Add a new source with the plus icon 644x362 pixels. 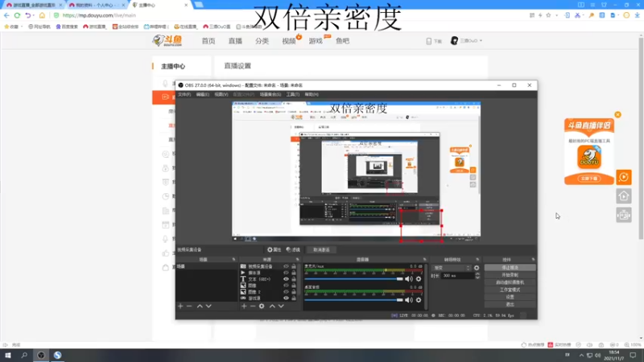pos(244,306)
